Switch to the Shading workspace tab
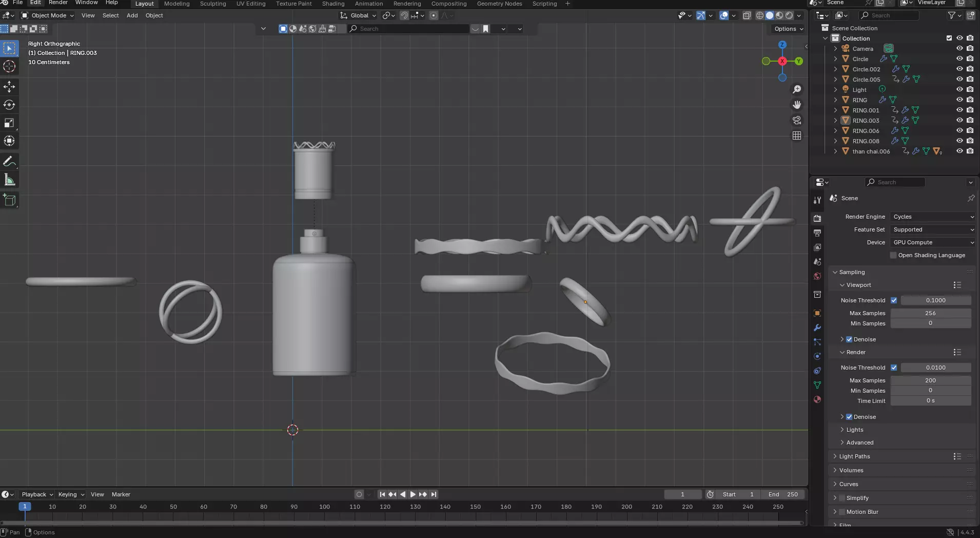The height and width of the screenshot is (538, 980). (x=333, y=4)
